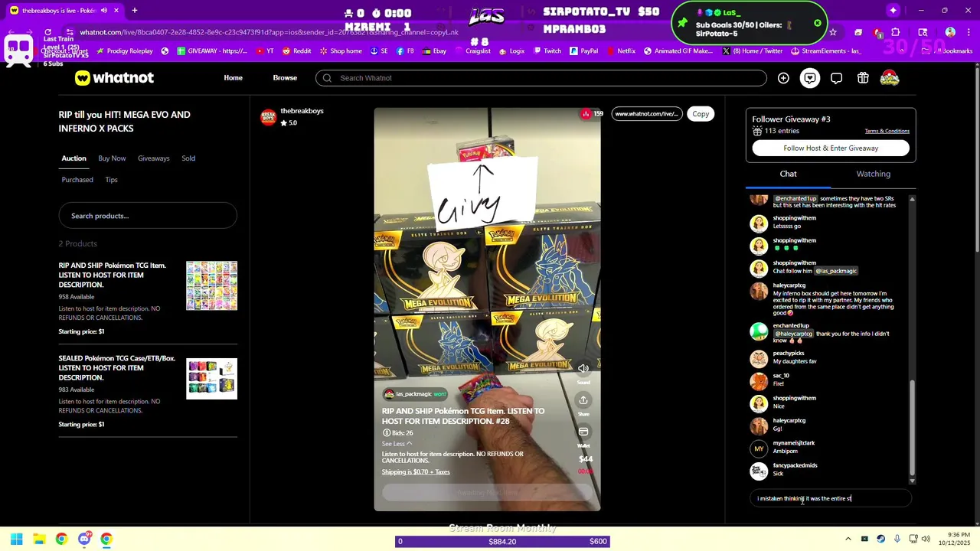Open RIP AND SHIP product thumbnail
This screenshot has height=551, width=980.
(x=211, y=285)
